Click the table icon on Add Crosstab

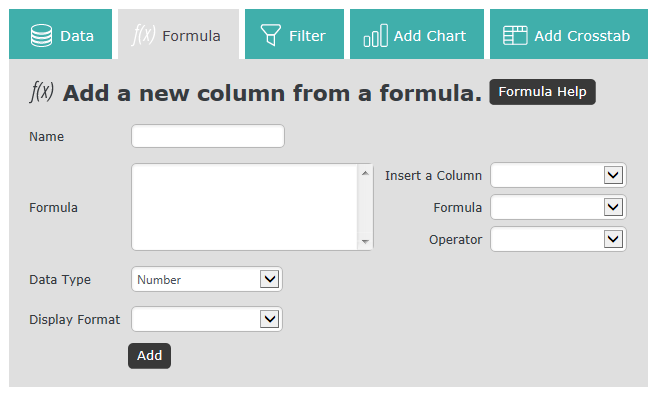tap(515, 35)
